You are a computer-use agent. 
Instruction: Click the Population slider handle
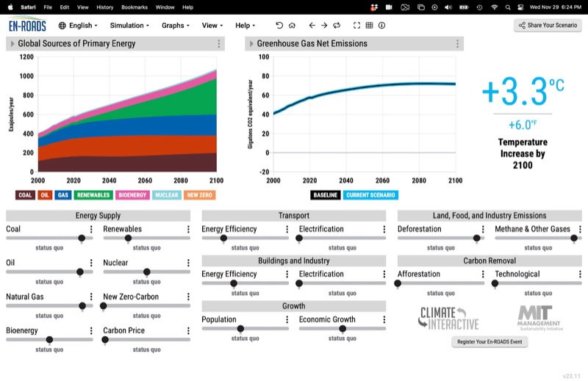240,329
